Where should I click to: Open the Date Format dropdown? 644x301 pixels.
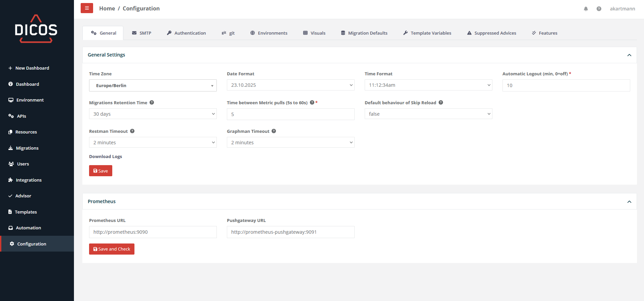pyautogui.click(x=290, y=85)
